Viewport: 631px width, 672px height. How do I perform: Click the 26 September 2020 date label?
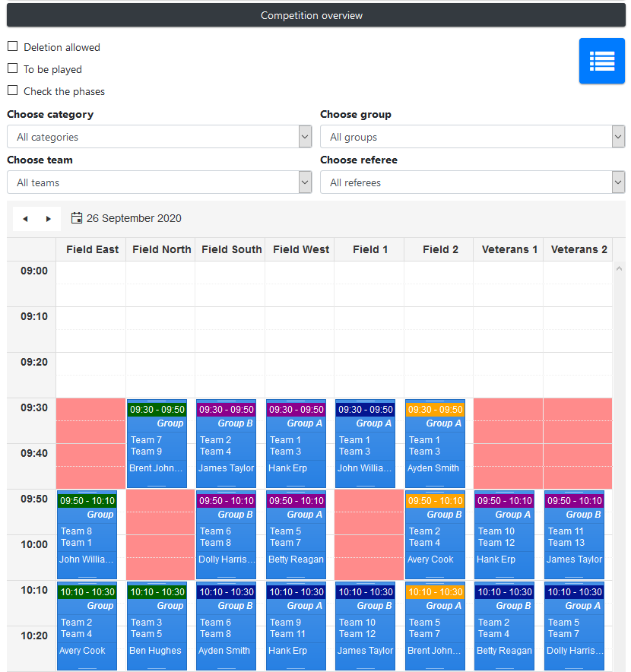[x=134, y=218]
